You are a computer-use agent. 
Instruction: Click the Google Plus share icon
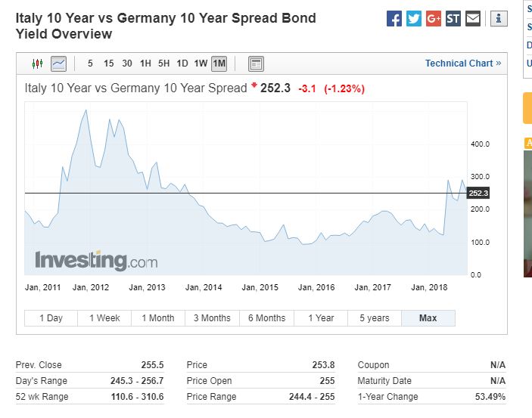(434, 19)
